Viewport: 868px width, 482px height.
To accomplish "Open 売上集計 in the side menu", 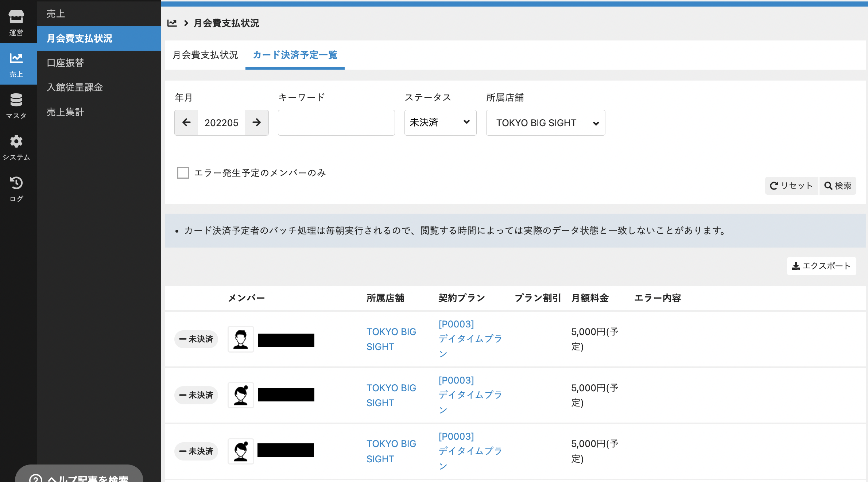I will 66,112.
